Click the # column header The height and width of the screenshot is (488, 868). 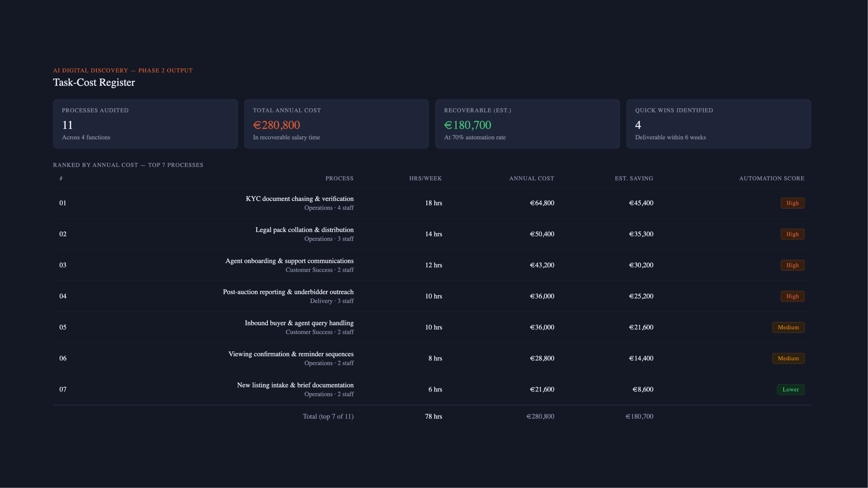61,178
